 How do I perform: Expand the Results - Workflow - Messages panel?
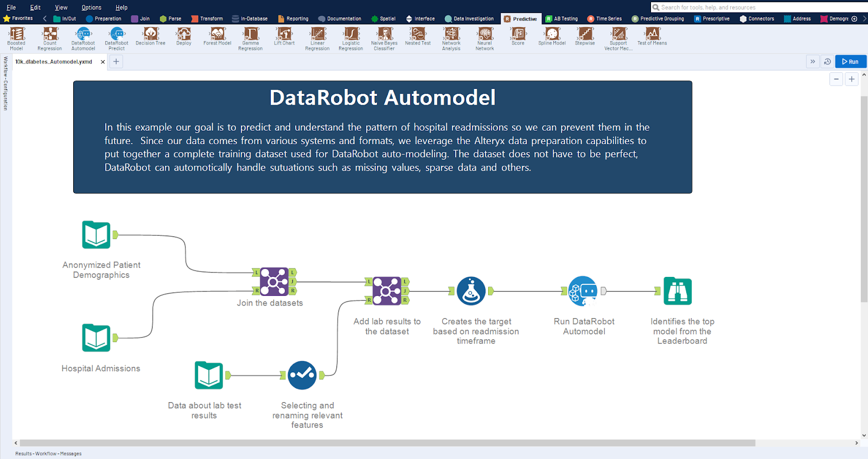tap(48, 454)
